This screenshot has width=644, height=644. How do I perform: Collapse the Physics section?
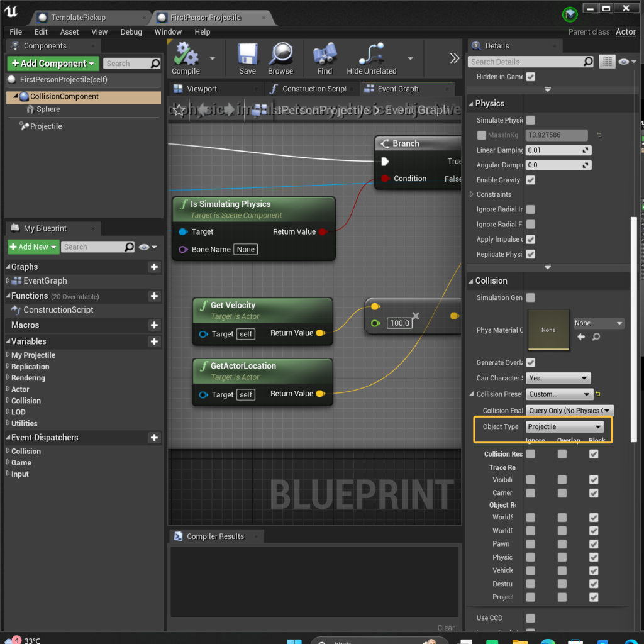point(471,104)
